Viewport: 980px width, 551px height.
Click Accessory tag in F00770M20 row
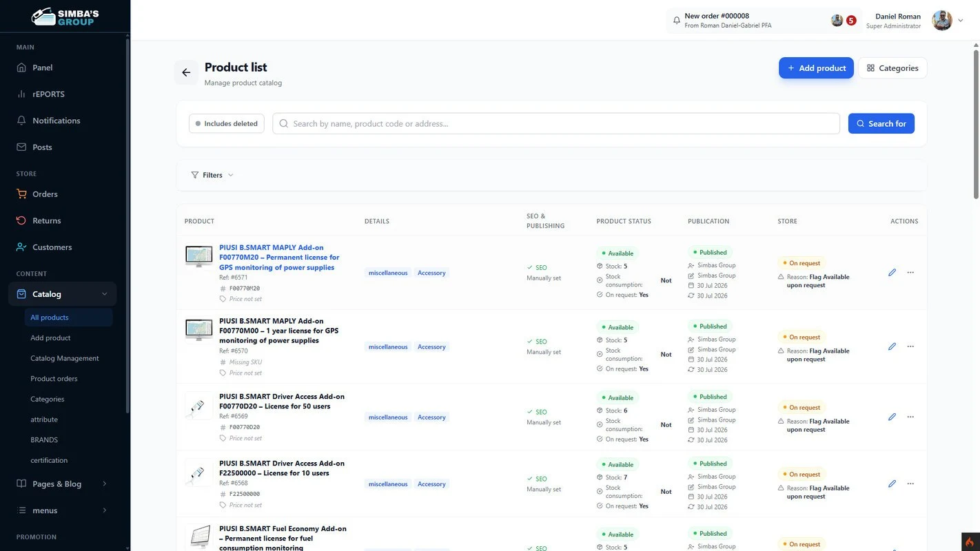(431, 273)
